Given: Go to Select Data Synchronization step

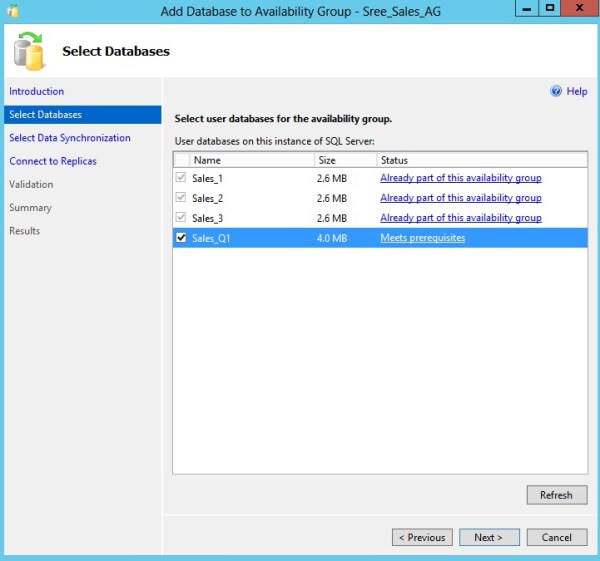Looking at the screenshot, I should pyautogui.click(x=70, y=138).
